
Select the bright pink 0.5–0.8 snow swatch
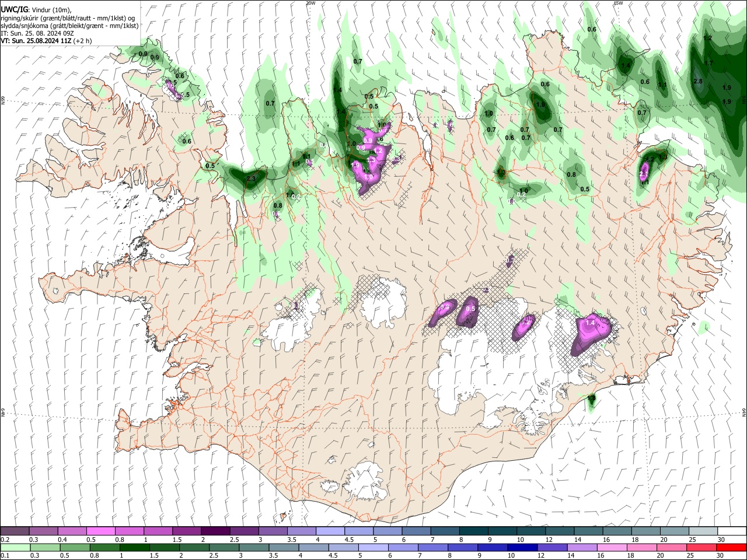coord(102,531)
